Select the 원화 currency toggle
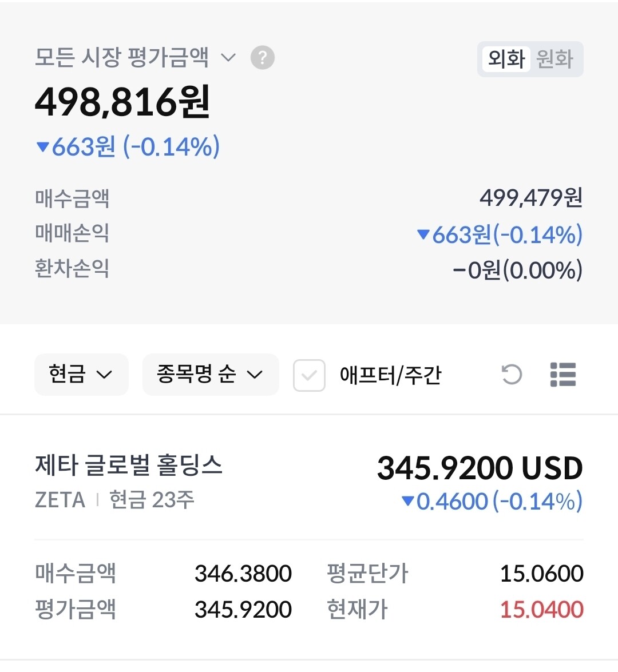Viewport: 618px width, 672px height. [x=554, y=59]
